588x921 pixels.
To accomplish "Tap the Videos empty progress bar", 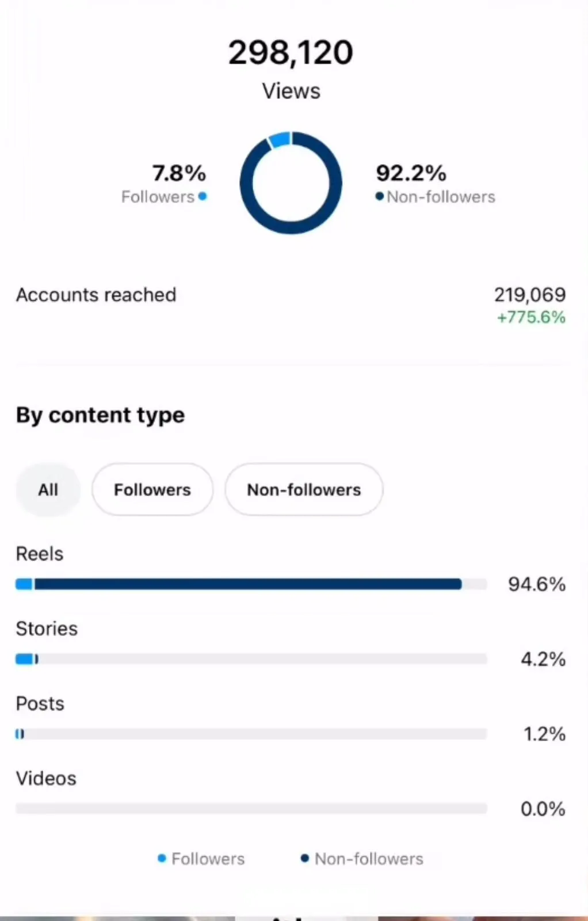I will [251, 809].
